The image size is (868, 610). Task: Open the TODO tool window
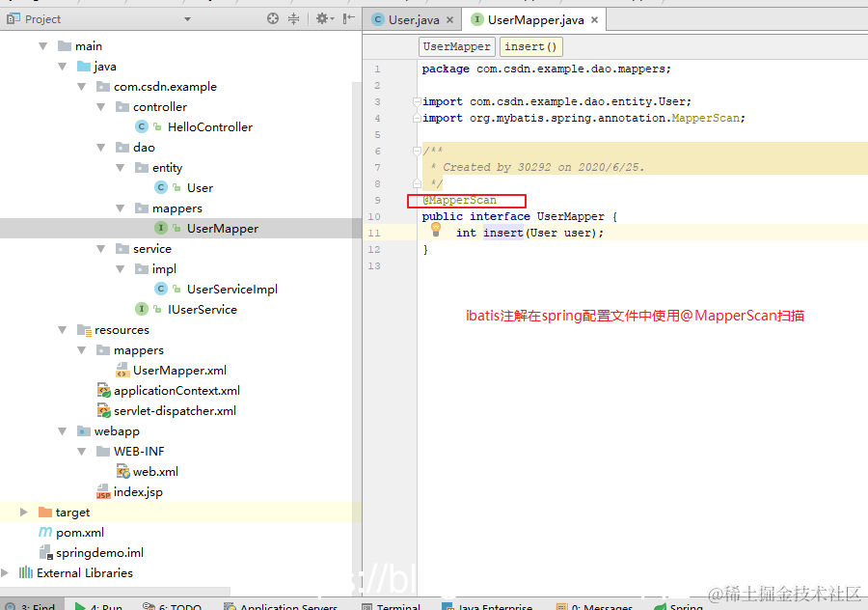(172, 606)
